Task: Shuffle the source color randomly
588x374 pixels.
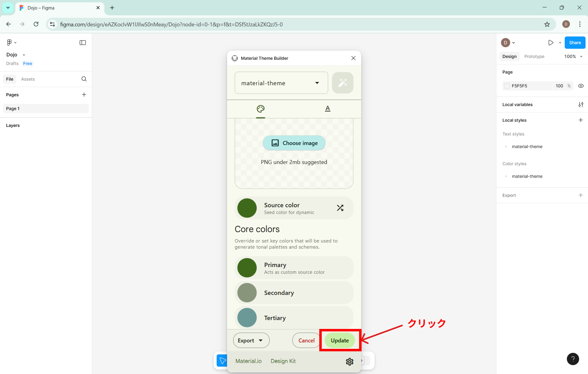Action: point(340,208)
